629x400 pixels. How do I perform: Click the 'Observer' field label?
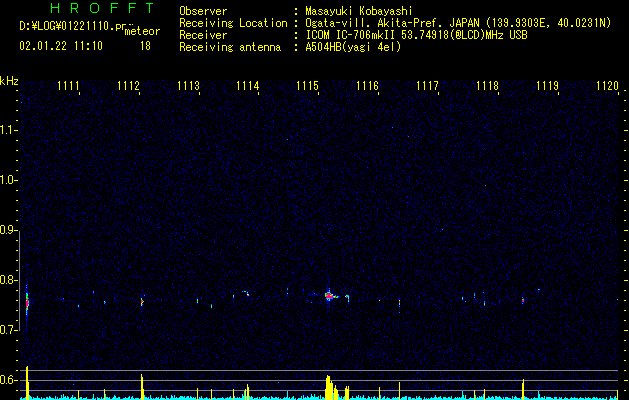[203, 11]
